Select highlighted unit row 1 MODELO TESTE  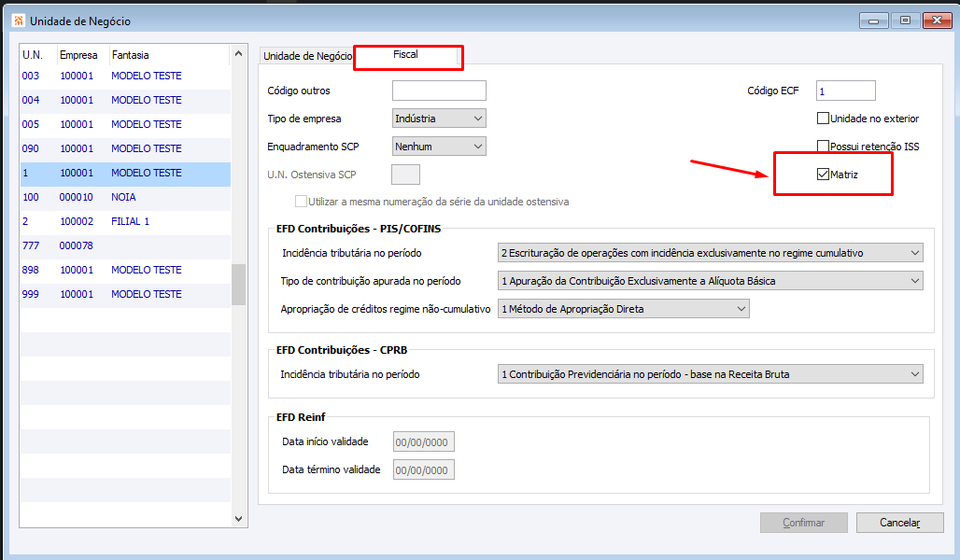(x=125, y=174)
